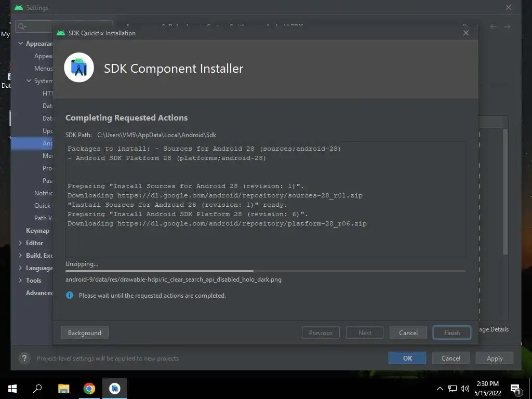Select Menus and Toolbars in Settings tree

click(x=44, y=68)
